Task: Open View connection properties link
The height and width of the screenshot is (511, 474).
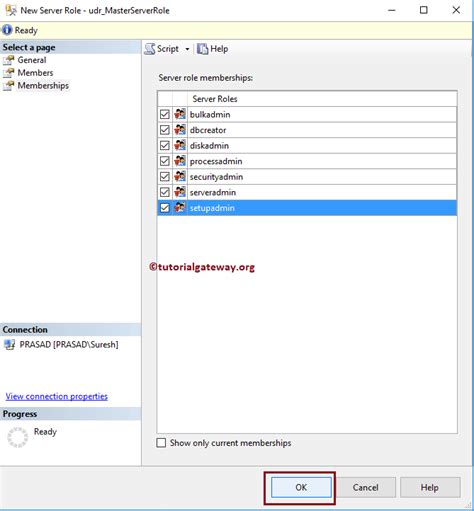Action: 57,396
